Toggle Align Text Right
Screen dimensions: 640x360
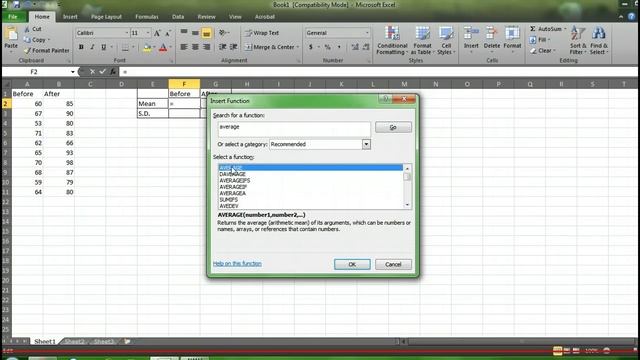coord(207,47)
